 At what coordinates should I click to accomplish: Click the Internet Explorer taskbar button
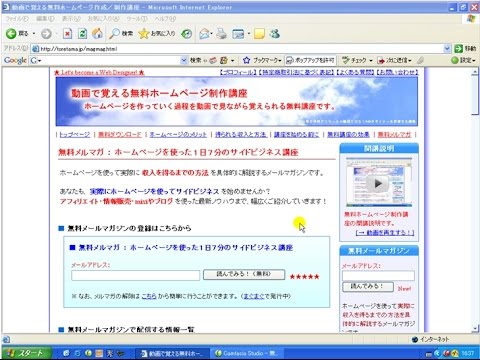172,353
